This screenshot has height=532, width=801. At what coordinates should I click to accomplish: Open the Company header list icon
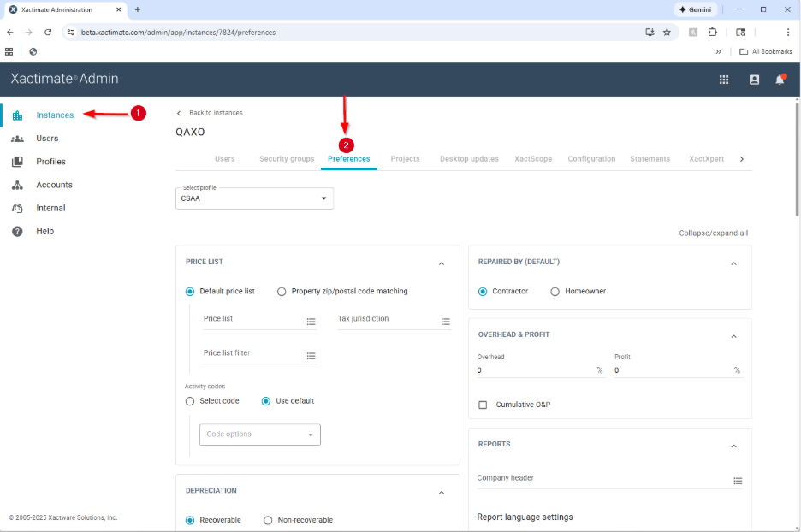[x=738, y=482]
